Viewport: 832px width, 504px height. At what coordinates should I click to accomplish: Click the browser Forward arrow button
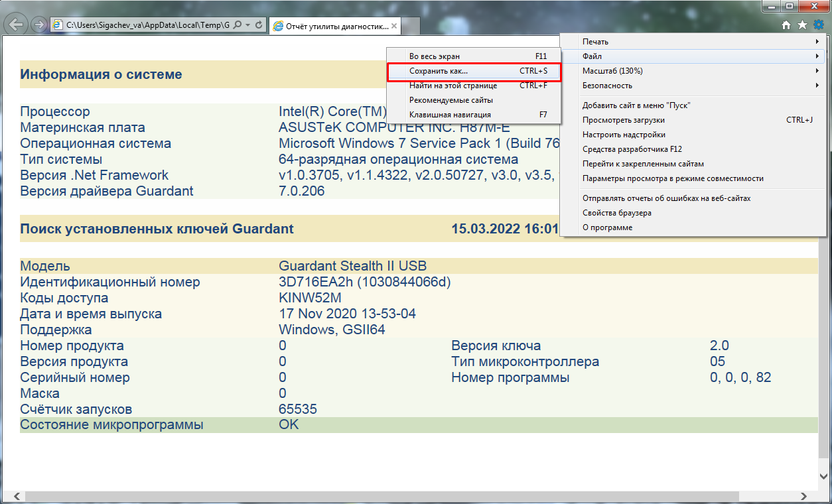[39, 25]
